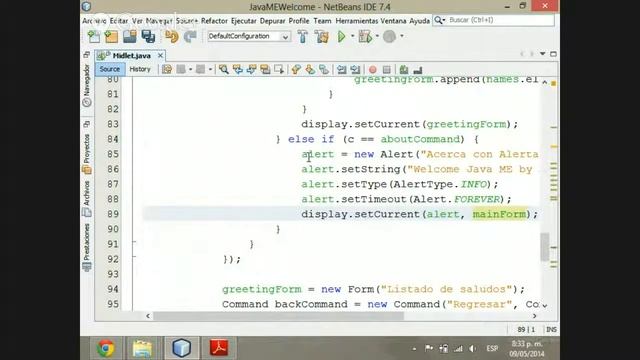
Task: Open Chrome from the taskbar
Action: coord(106,348)
